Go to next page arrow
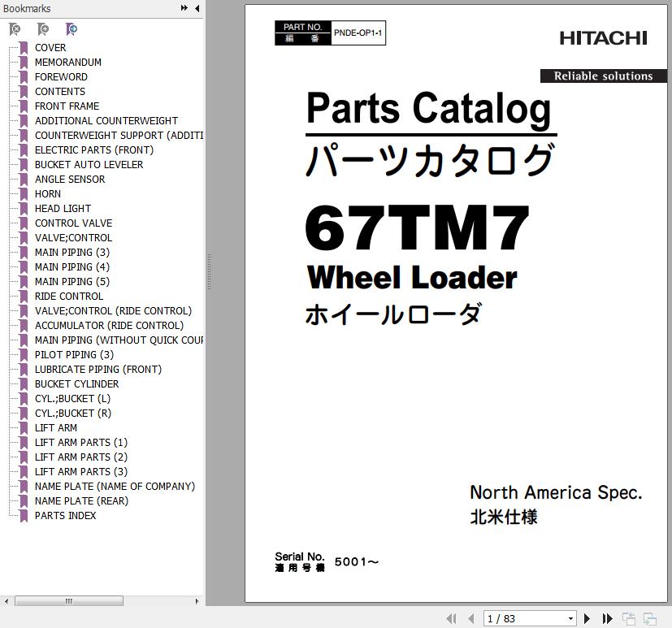Screen dimensions: 672x628 [587, 618]
